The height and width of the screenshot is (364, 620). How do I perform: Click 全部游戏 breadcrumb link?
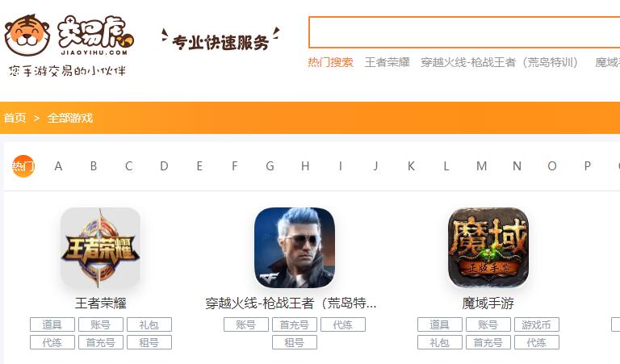70,118
